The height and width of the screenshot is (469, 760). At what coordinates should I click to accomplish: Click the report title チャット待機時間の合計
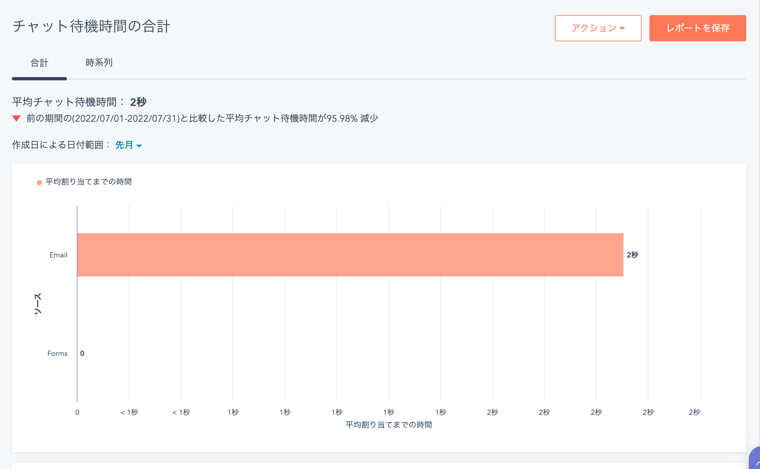coord(91,26)
